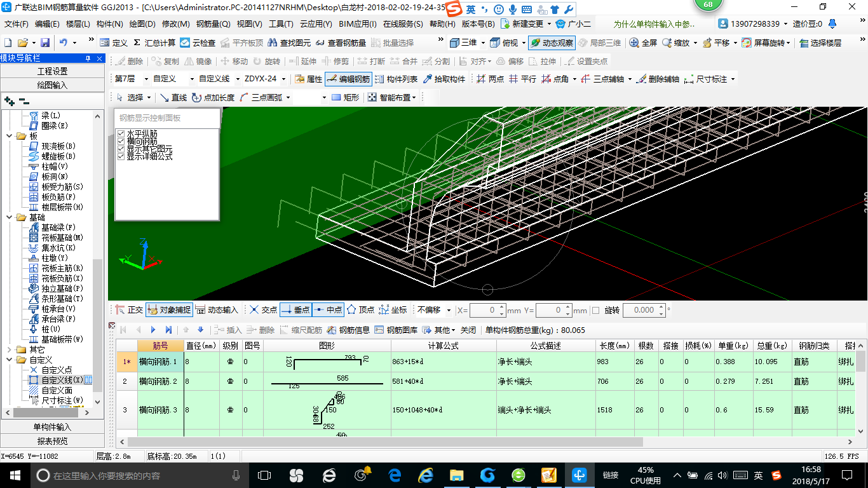The image size is (868, 488).
Task: Click 查找图元 find element tool
Action: pos(289,43)
